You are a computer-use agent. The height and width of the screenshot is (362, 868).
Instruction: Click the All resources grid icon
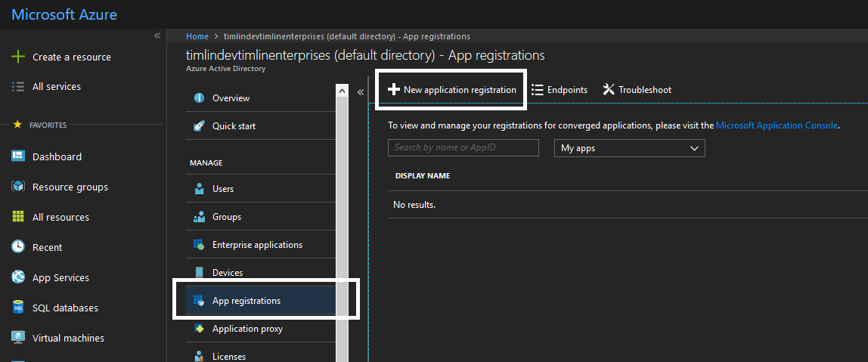coord(18,217)
